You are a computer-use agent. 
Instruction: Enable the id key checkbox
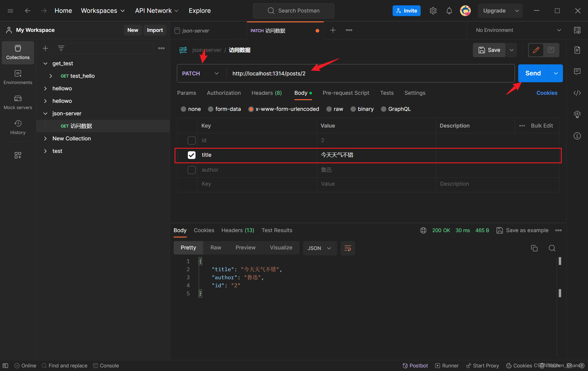click(192, 140)
